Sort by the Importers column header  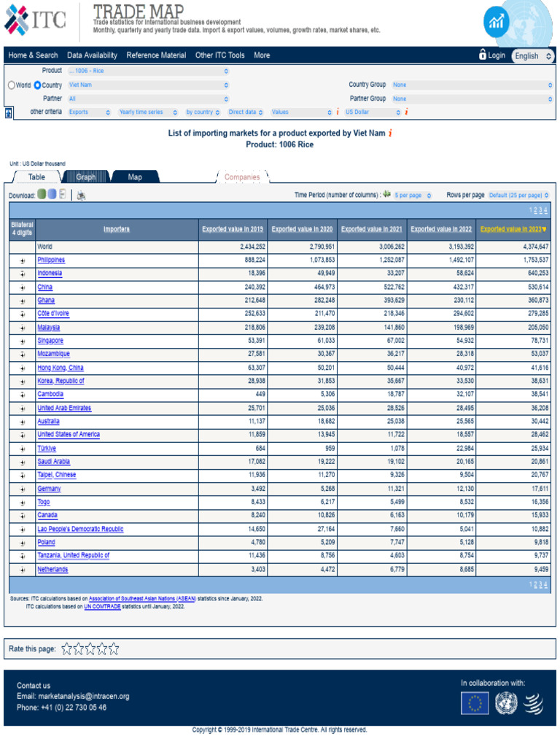[117, 229]
